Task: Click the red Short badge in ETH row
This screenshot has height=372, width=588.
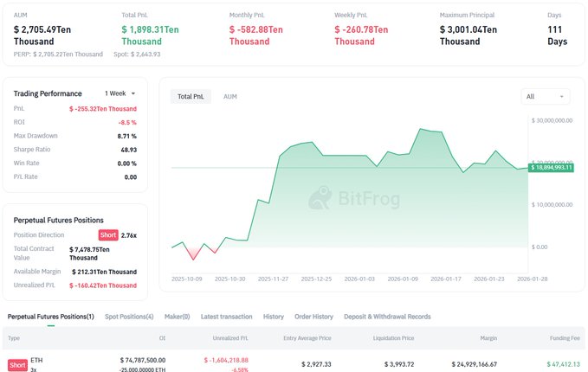Action: tap(17, 364)
